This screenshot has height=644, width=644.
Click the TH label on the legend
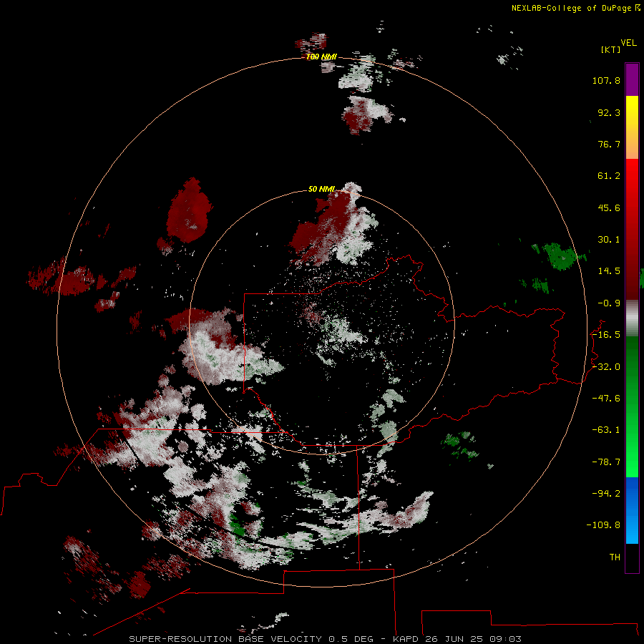pyautogui.click(x=615, y=557)
